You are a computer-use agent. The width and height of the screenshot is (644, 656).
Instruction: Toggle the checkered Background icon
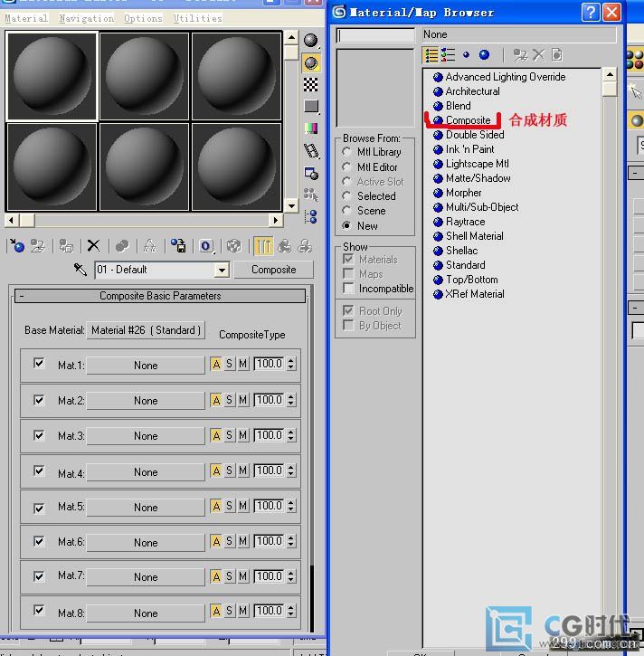[x=311, y=85]
